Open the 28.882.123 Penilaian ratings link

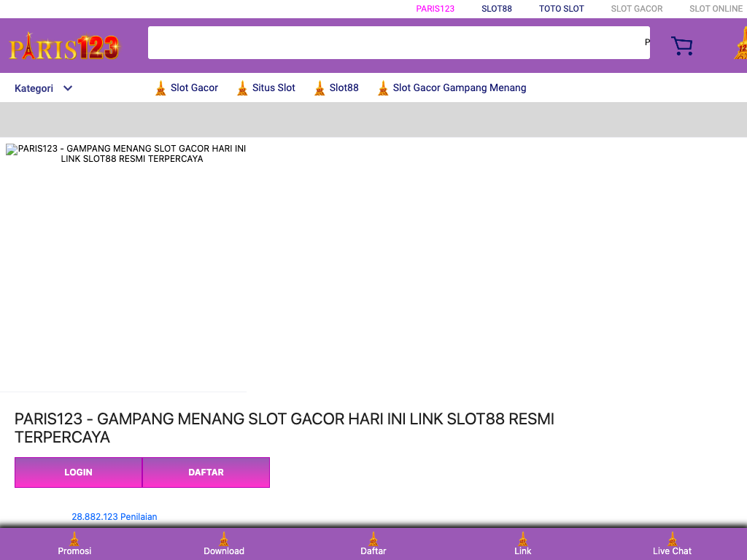tap(114, 516)
